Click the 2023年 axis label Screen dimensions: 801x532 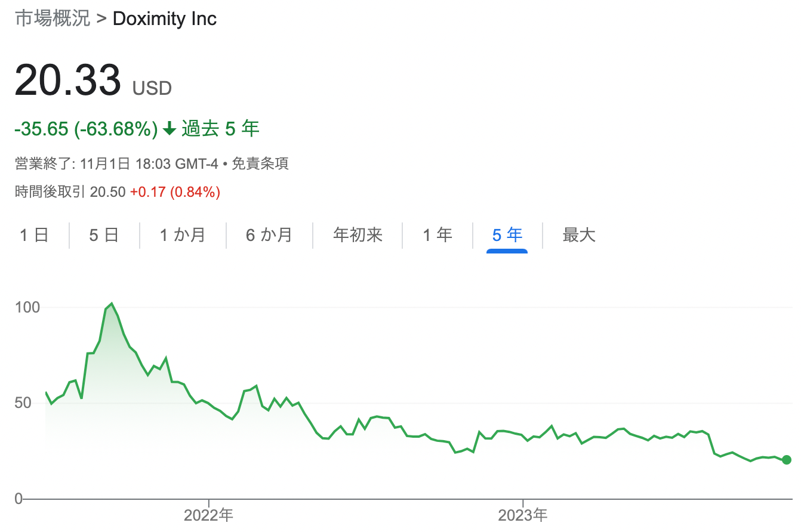(523, 515)
